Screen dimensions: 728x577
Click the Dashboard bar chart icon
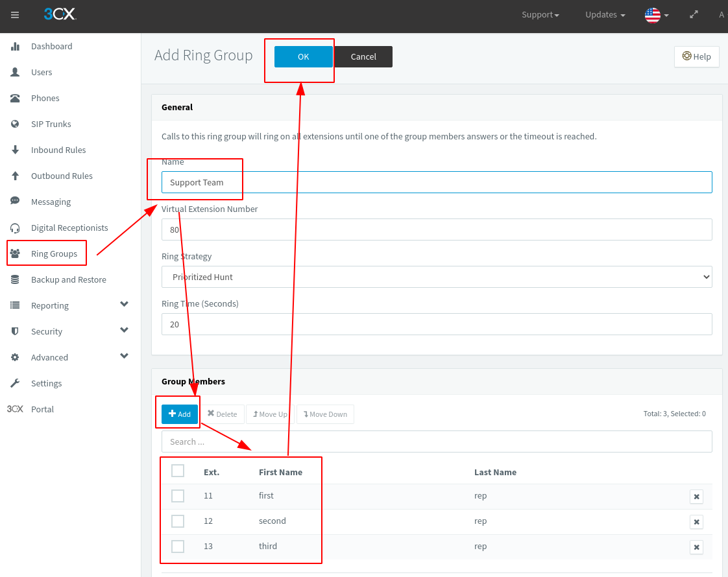[x=15, y=46]
